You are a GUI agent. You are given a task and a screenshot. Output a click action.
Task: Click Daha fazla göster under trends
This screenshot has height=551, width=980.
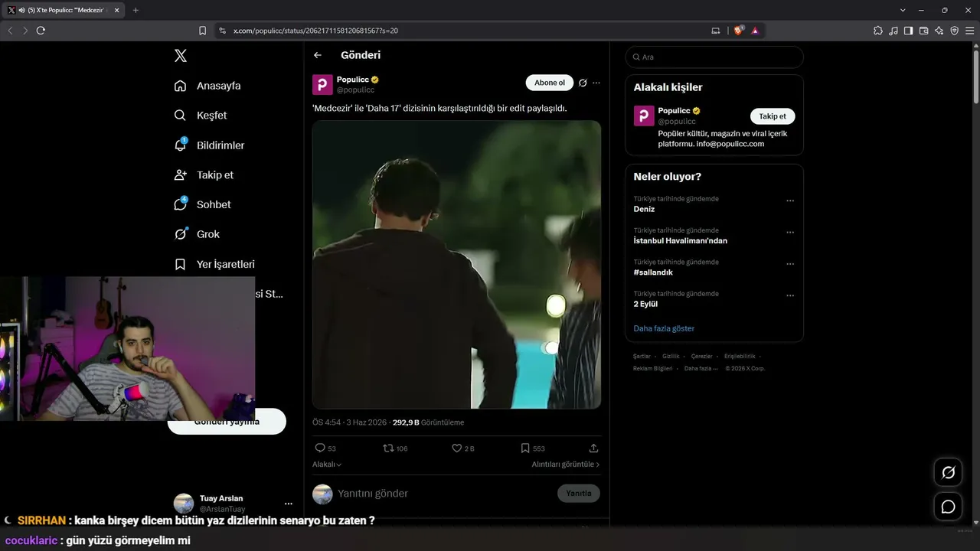pyautogui.click(x=664, y=328)
